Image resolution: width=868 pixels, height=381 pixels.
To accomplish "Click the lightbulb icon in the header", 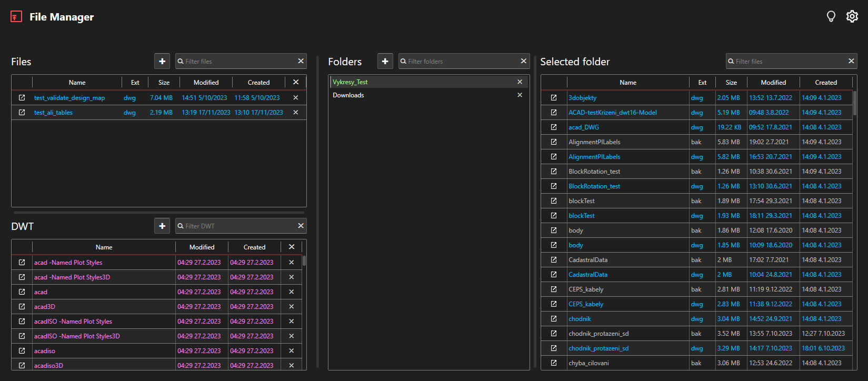I will coord(831,17).
